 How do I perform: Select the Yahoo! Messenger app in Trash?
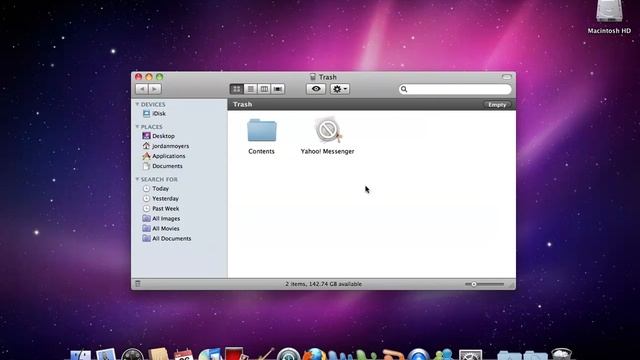[x=327, y=137]
